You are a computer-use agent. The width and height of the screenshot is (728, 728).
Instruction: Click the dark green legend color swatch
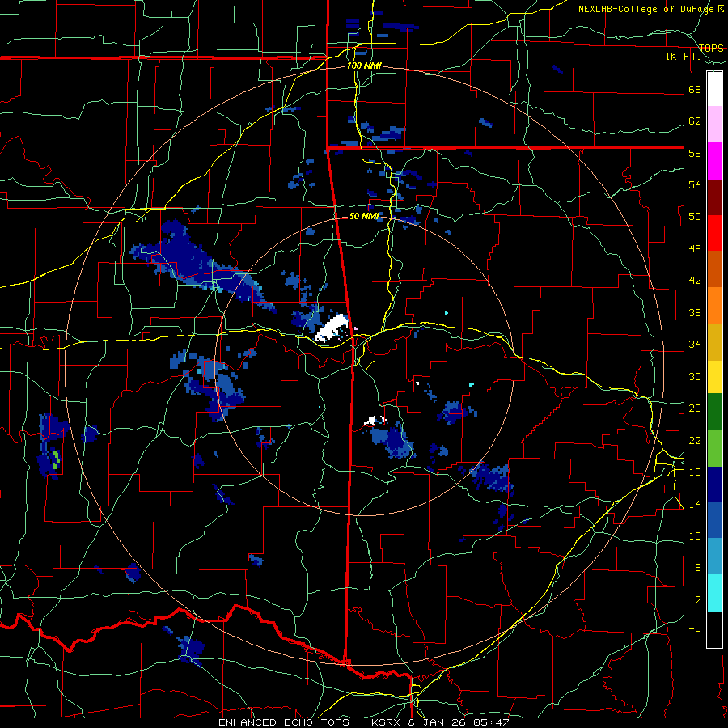(714, 412)
